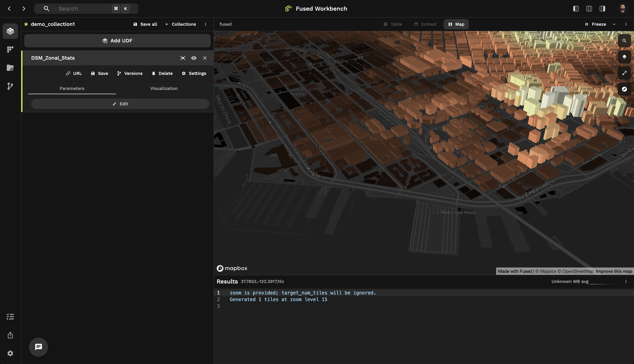
Task: Click Freeze to pause map
Action: click(595, 24)
